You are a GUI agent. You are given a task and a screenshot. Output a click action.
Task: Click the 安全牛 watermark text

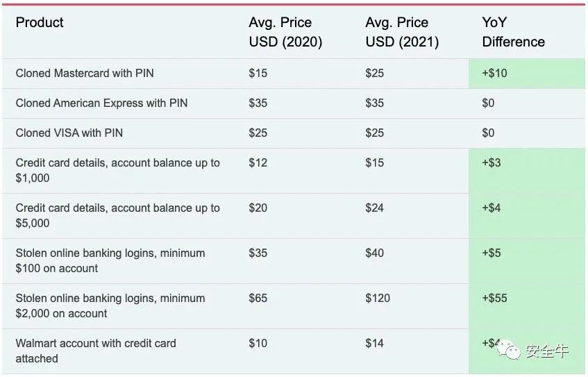pyautogui.click(x=547, y=351)
